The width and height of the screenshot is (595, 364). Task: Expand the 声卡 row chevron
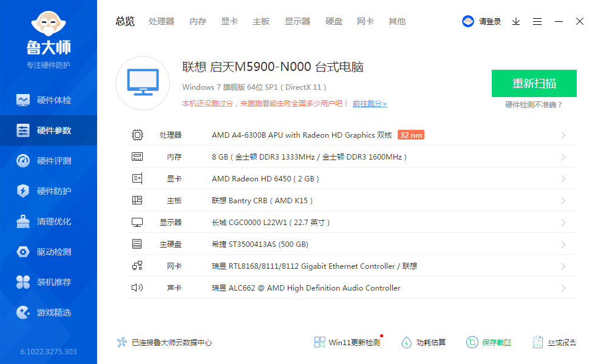pos(563,288)
